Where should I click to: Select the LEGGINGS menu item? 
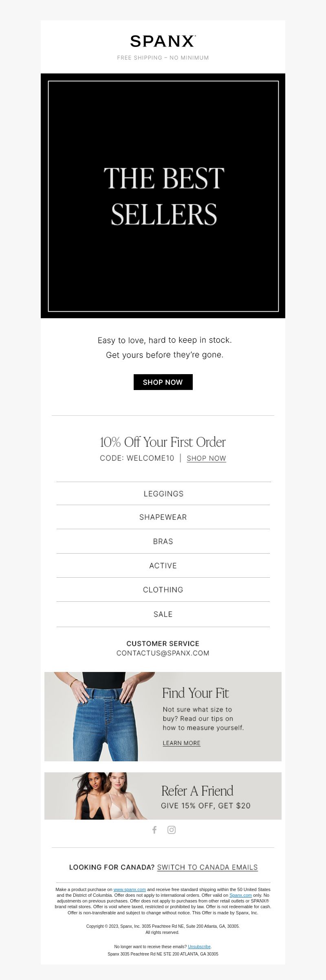(x=163, y=494)
